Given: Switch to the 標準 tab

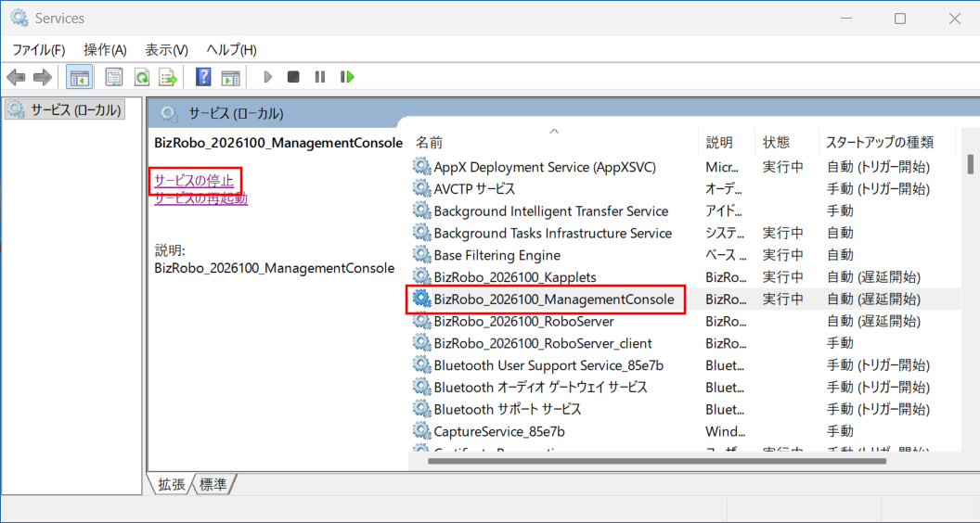Looking at the screenshot, I should click(213, 484).
